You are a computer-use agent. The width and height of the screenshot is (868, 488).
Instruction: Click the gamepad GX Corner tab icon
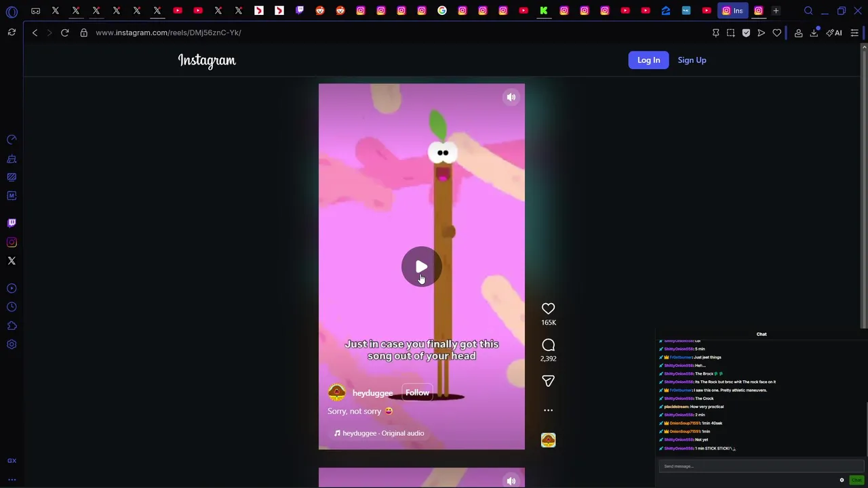35,11
